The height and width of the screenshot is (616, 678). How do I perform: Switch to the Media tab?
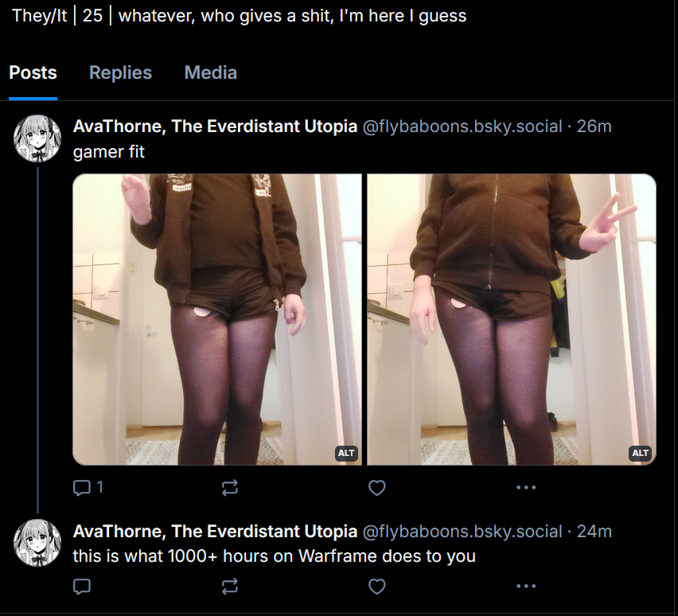point(211,72)
